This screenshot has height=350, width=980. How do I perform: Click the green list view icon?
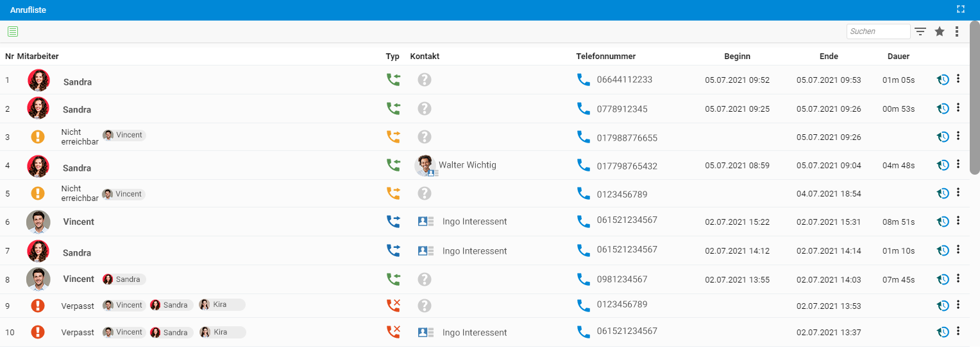(13, 31)
